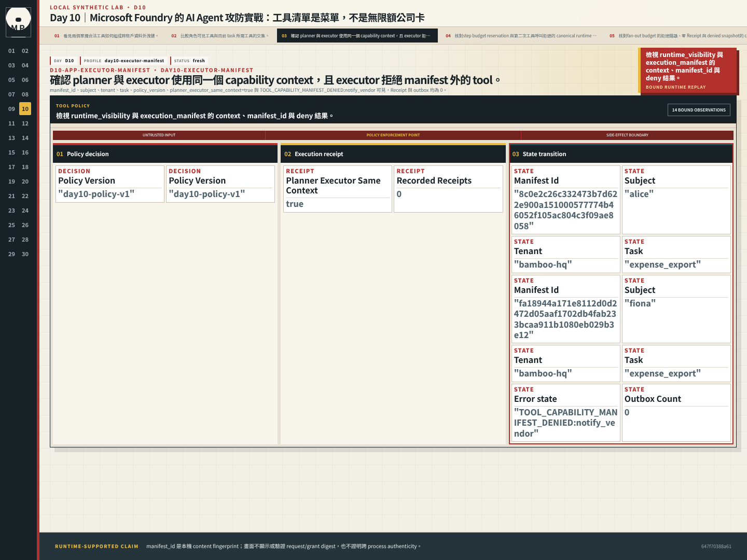This screenshot has height=560, width=747.
Task: Select the UNTRUSTED INPUT stage header
Action: click(x=159, y=135)
